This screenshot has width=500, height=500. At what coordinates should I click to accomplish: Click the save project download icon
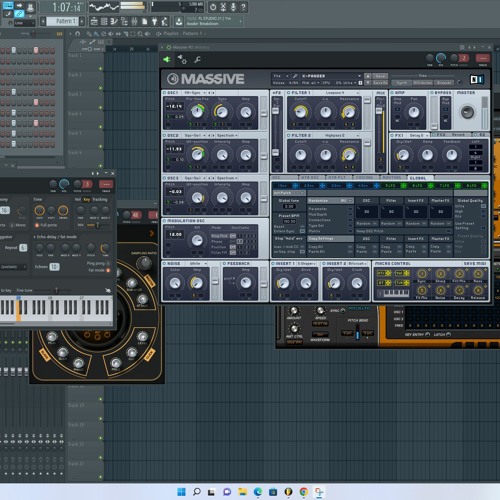click(179, 22)
